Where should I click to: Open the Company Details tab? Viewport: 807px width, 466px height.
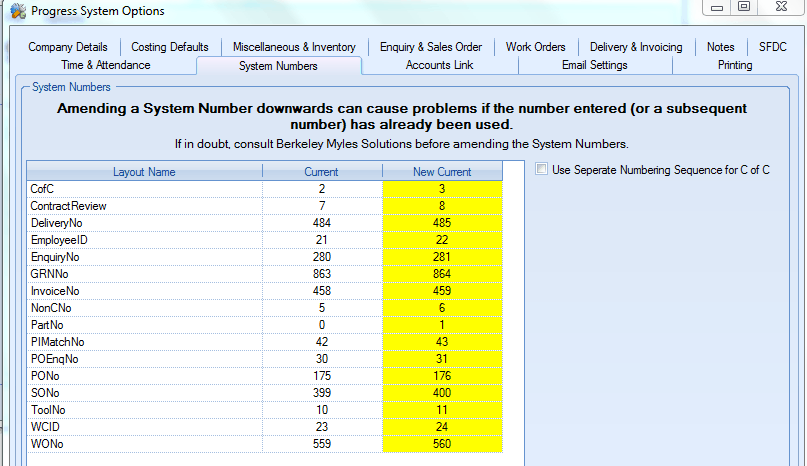[68, 47]
